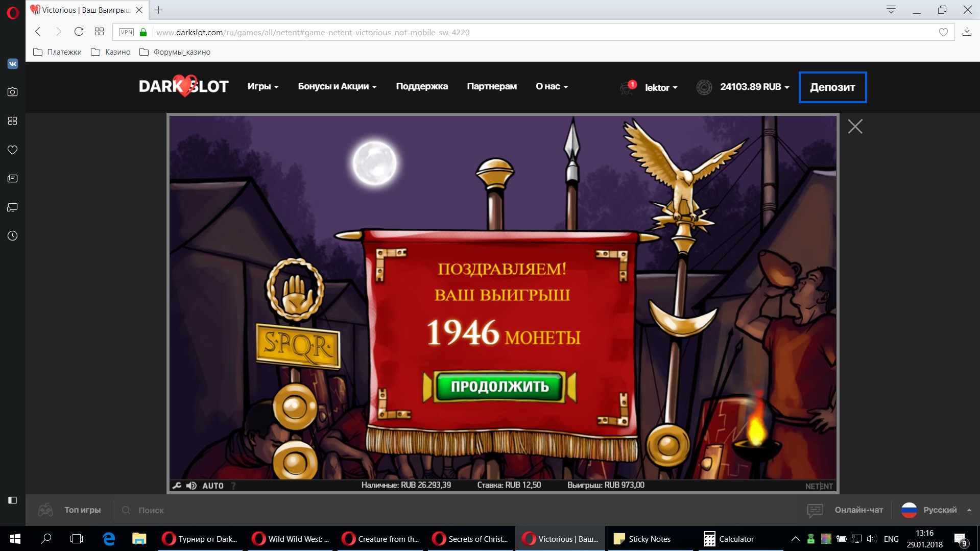Viewport: 980px width, 551px height.
Task: Open notifications icon with red badge
Action: (x=628, y=87)
